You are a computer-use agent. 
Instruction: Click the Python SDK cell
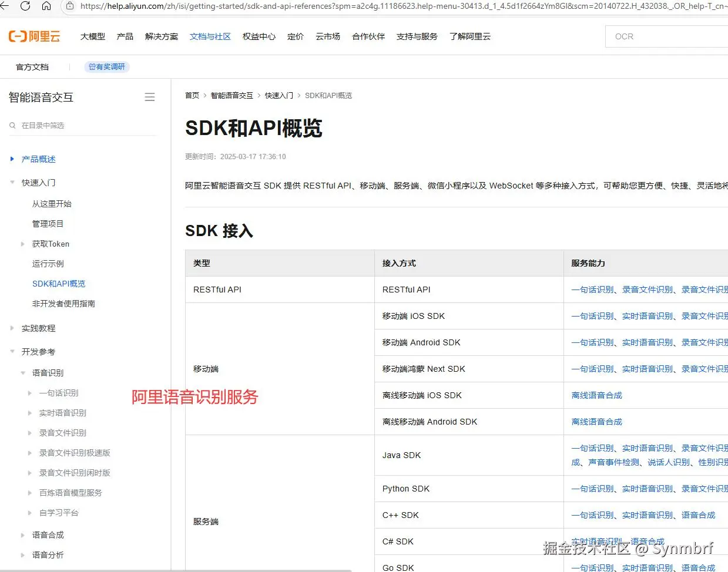coord(469,489)
